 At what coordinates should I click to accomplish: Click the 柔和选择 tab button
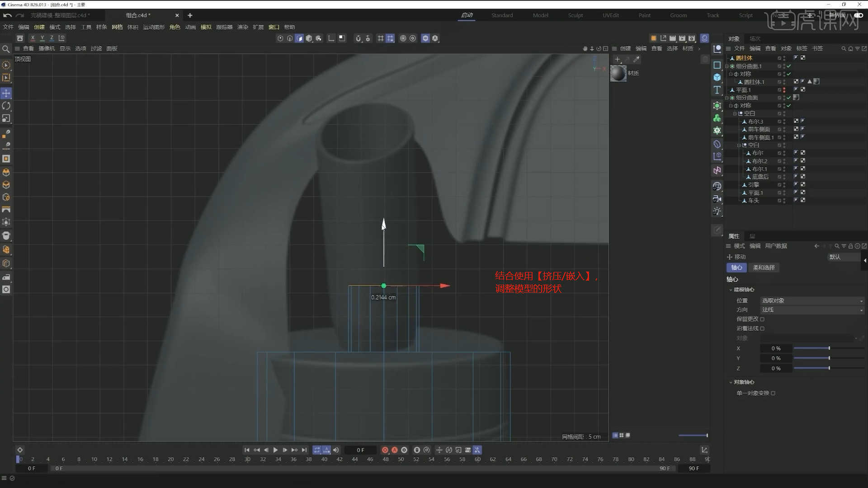(x=764, y=267)
